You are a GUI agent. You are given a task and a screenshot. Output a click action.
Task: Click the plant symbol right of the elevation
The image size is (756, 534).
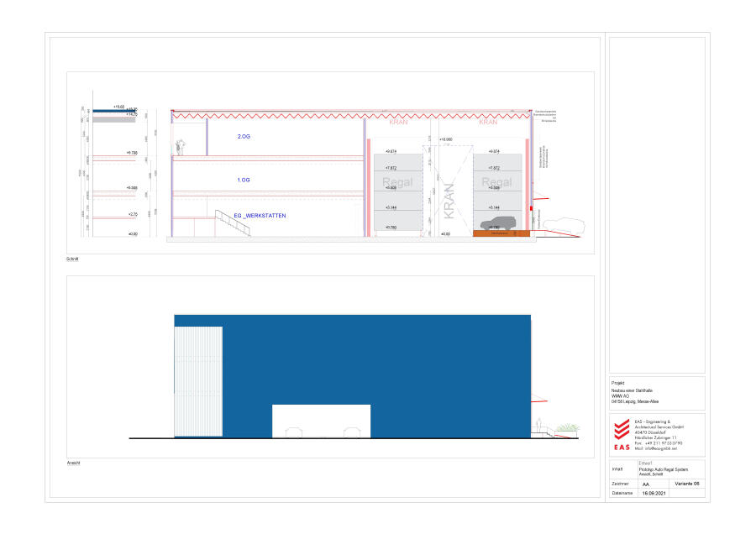(568, 429)
